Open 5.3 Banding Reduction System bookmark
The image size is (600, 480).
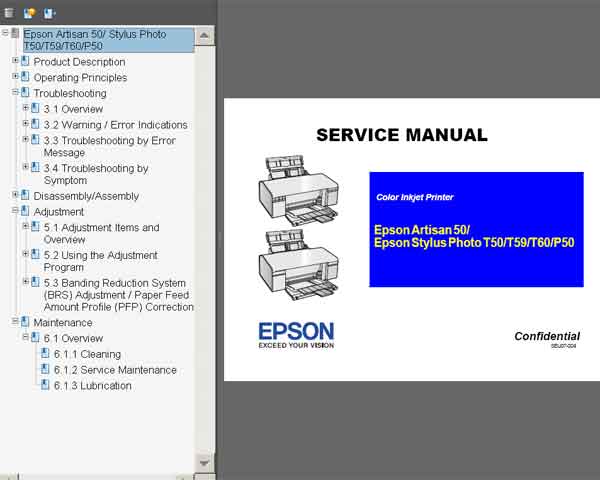coord(119,295)
